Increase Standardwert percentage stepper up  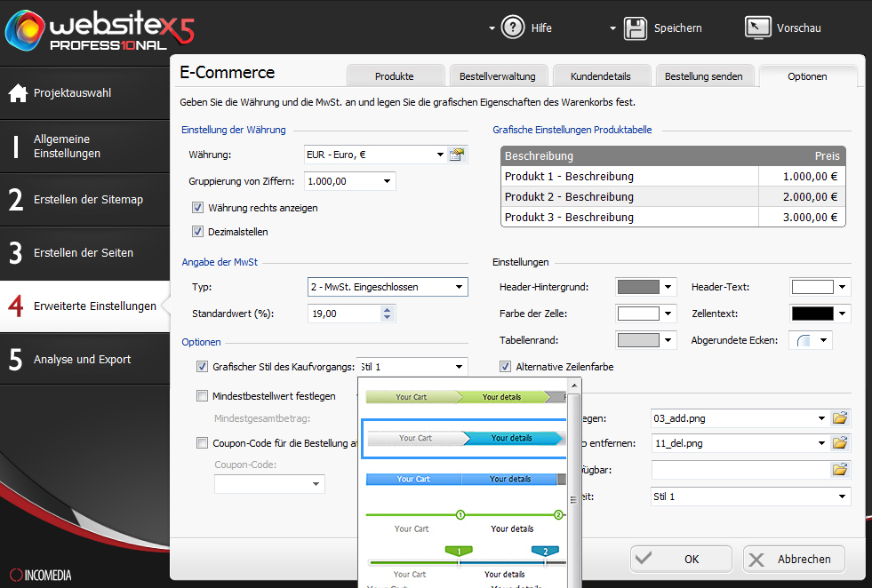[x=387, y=310]
